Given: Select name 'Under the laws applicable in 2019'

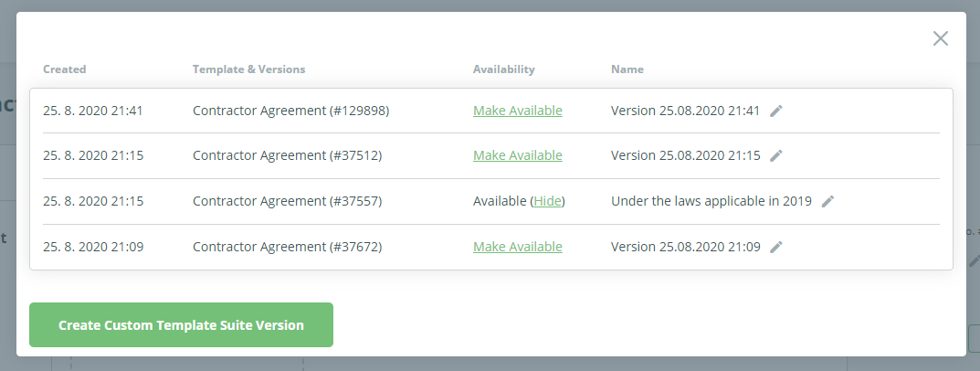Looking at the screenshot, I should coord(711,201).
